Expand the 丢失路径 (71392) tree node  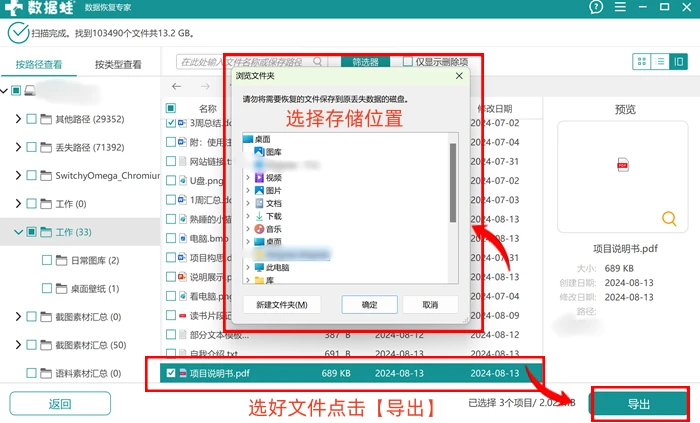click(18, 147)
